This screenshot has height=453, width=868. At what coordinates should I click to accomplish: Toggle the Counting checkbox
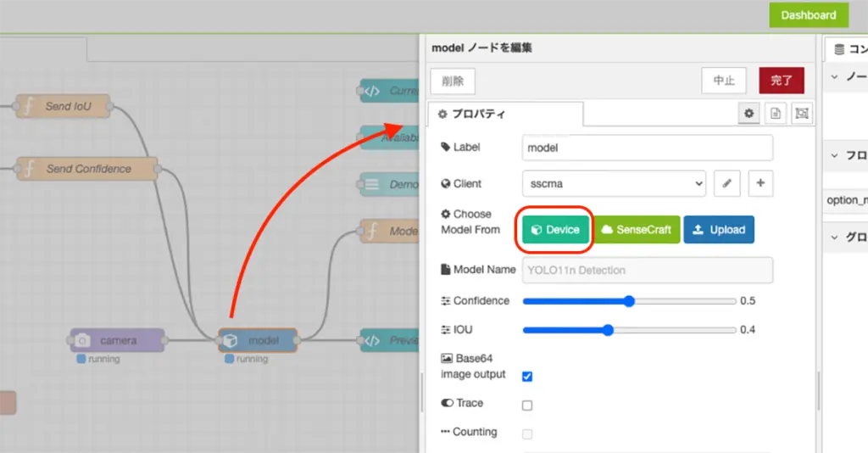(527, 434)
